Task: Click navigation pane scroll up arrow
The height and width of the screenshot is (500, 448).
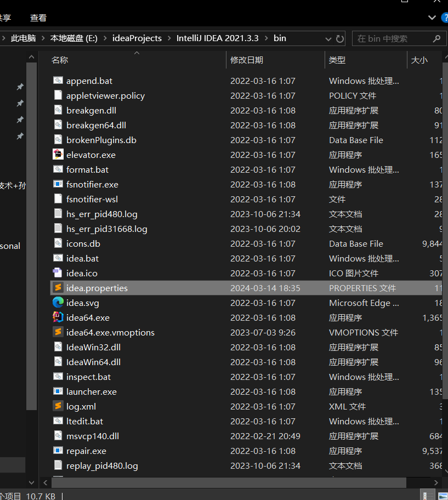Action: click(32, 57)
